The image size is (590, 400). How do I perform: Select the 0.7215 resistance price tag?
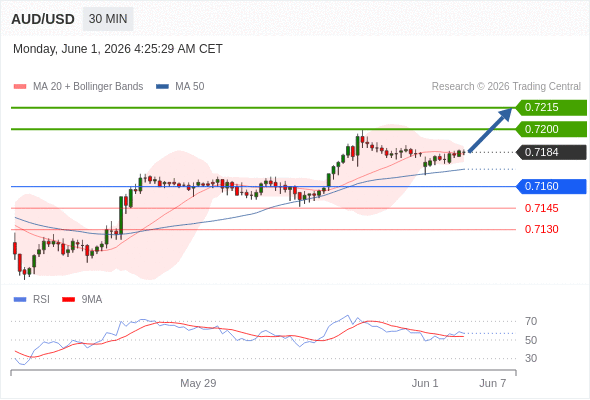coord(551,108)
